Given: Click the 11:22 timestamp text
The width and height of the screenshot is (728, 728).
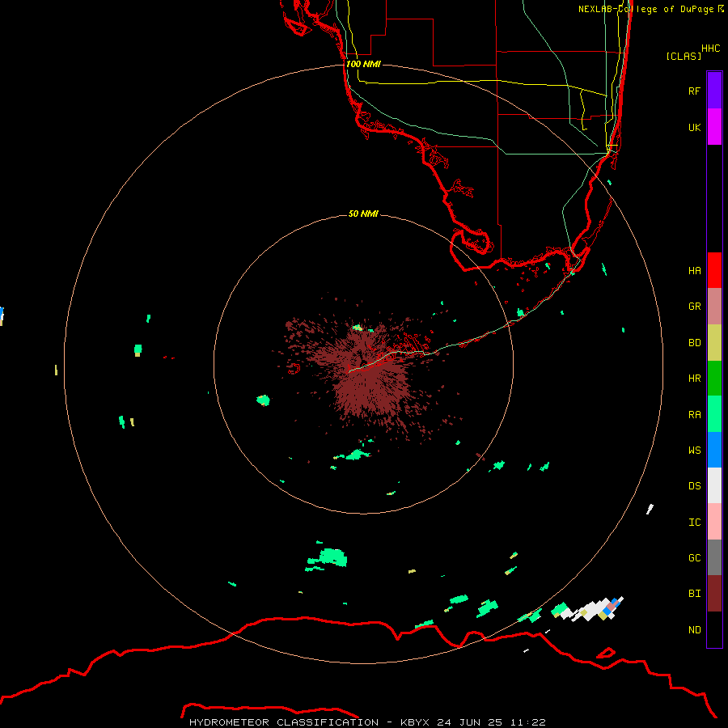Looking at the screenshot, I should (x=527, y=722).
